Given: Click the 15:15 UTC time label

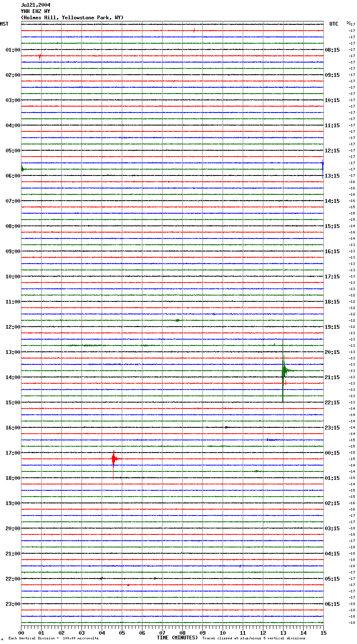Looking at the screenshot, I should 332,226.
